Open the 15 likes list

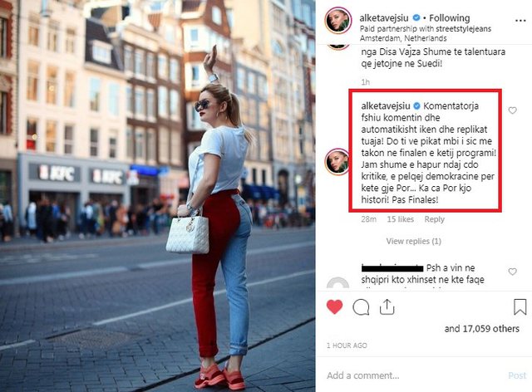[401, 219]
